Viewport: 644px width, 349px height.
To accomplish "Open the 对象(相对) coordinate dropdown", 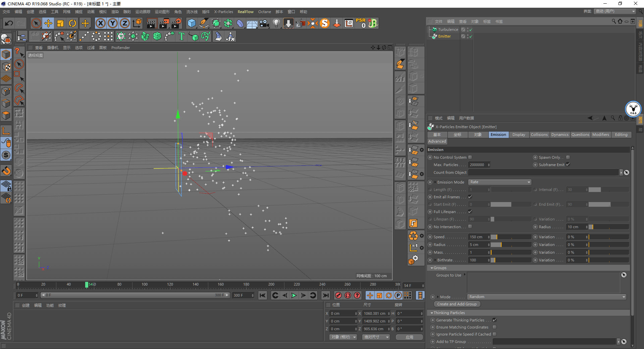I will pyautogui.click(x=343, y=337).
